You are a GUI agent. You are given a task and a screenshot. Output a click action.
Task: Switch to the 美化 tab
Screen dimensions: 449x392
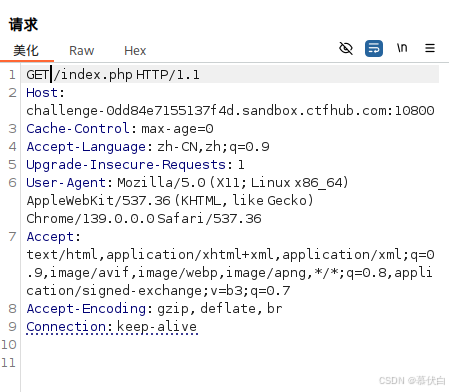[x=26, y=51]
